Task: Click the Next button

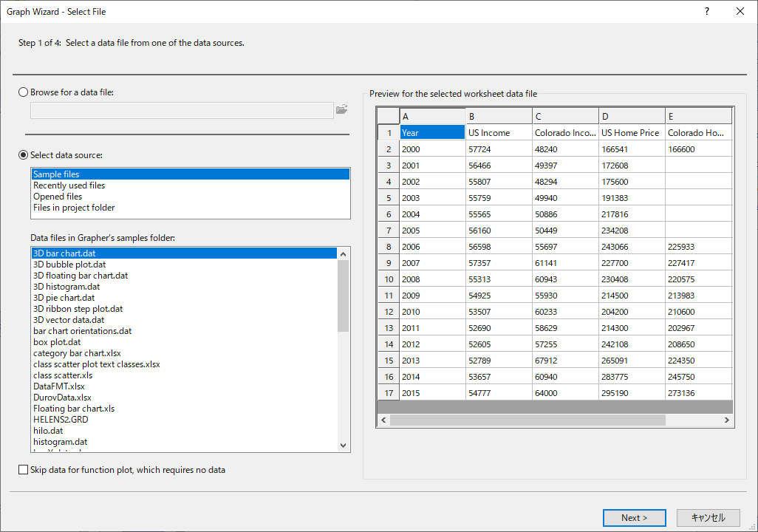Action: coord(634,518)
